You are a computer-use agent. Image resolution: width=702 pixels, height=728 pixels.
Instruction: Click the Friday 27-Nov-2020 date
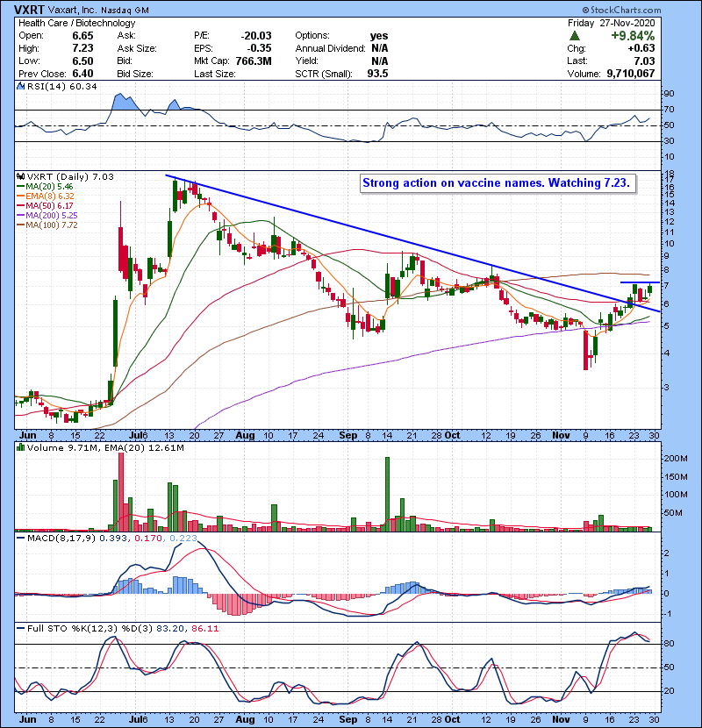pyautogui.click(x=611, y=23)
